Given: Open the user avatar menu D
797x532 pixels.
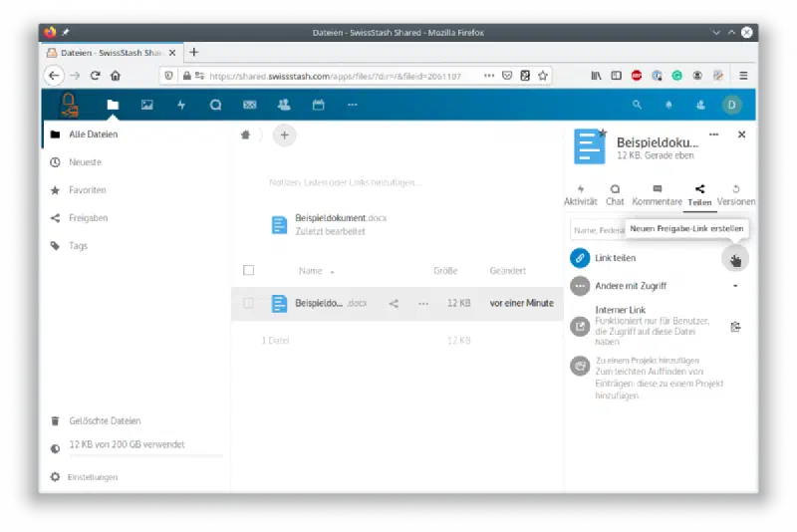Looking at the screenshot, I should pos(732,105).
